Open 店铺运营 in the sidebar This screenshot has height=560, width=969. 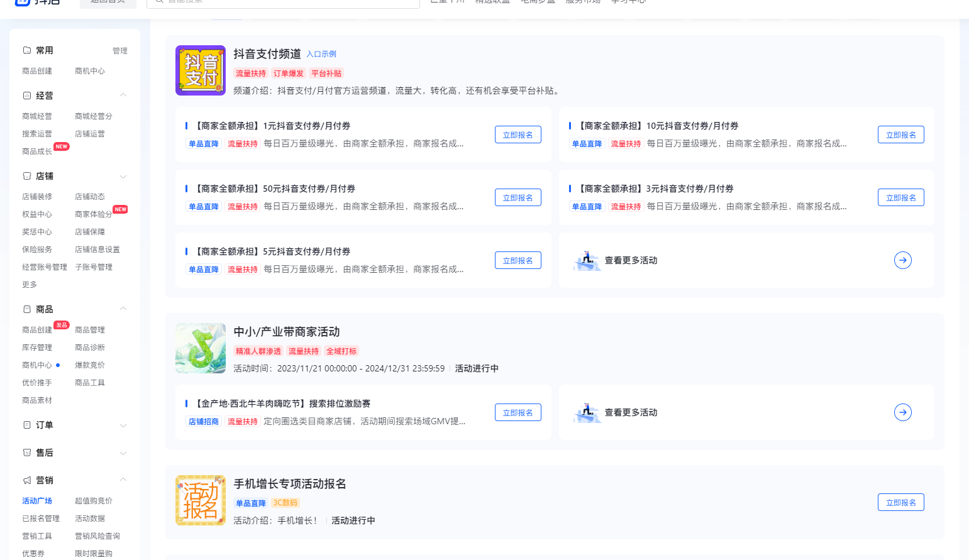point(90,134)
